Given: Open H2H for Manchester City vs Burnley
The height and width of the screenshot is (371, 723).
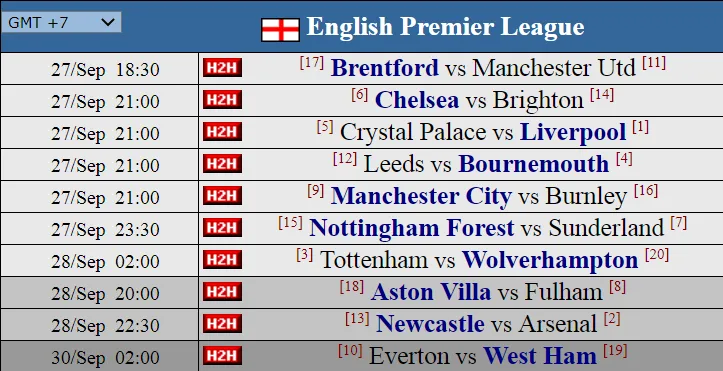Looking at the screenshot, I should coord(222,195).
